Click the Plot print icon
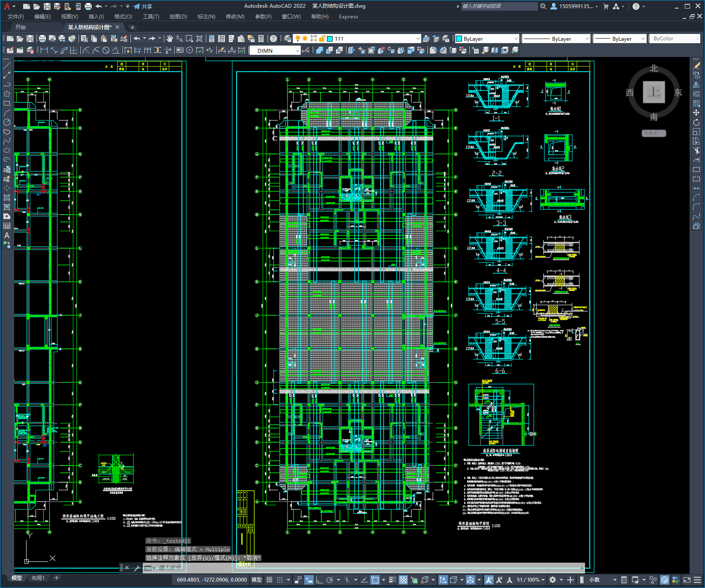This screenshot has width=705, height=588. tap(42, 39)
